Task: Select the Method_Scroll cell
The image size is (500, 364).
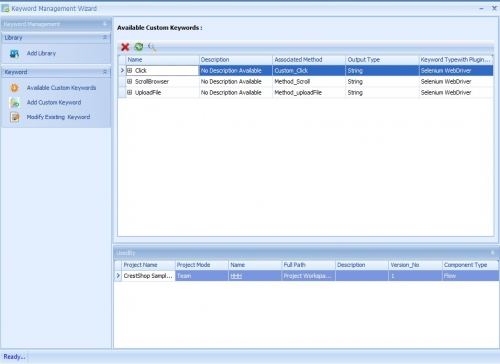Action: (309, 81)
